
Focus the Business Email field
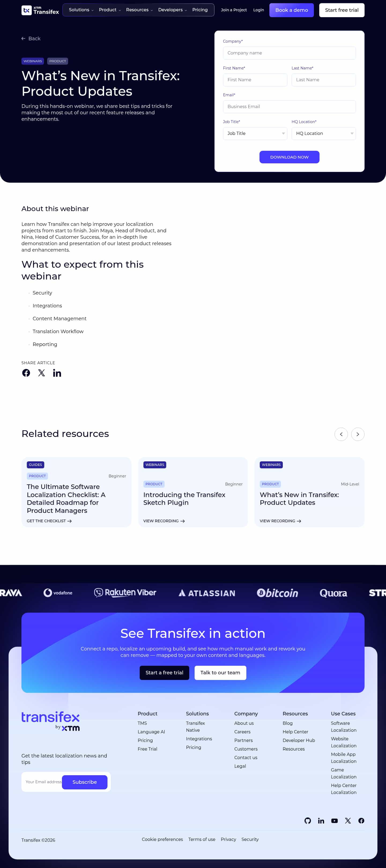(289, 106)
